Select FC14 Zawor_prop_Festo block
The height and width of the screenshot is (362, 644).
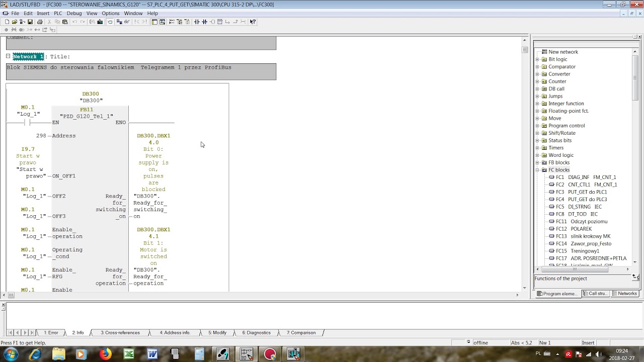[x=583, y=244]
